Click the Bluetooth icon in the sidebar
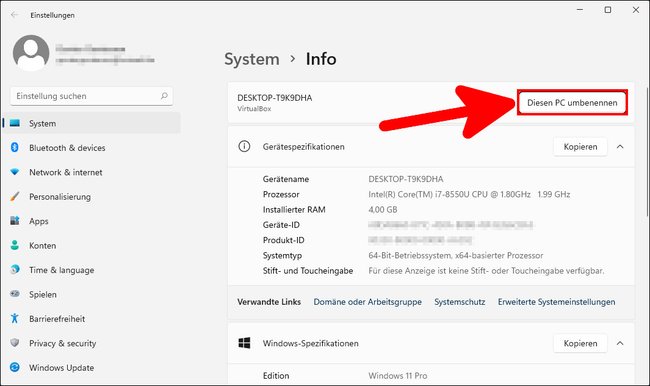This screenshot has height=386, width=650. (15, 147)
